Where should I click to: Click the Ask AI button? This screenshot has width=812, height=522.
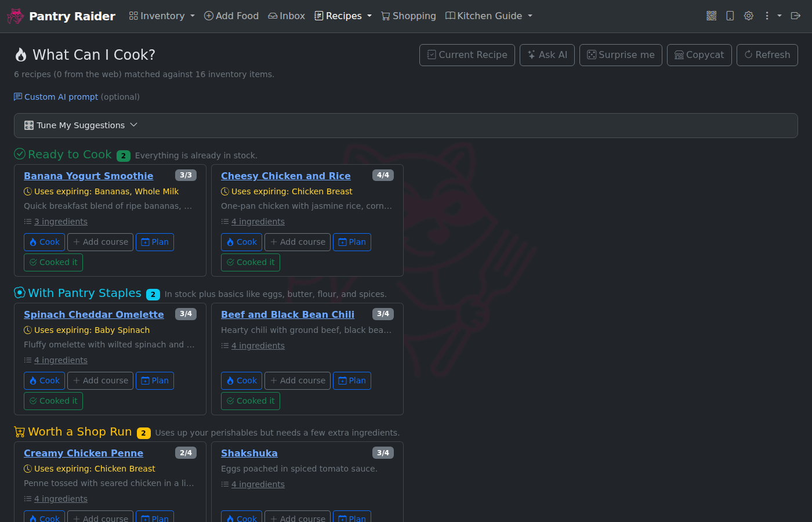(547, 55)
